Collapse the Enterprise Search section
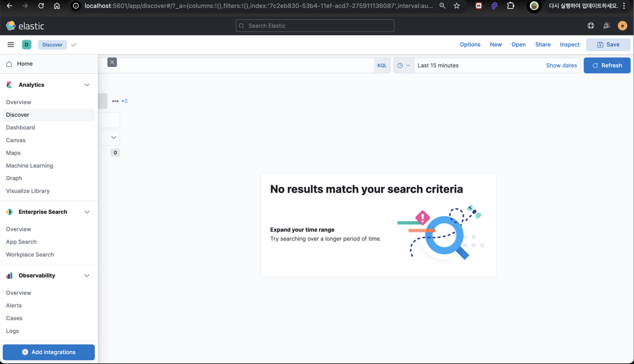634x364 pixels. click(x=87, y=212)
